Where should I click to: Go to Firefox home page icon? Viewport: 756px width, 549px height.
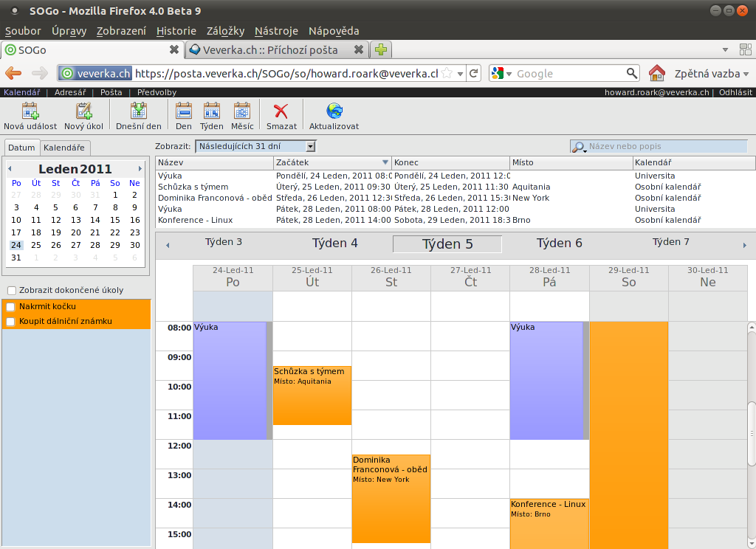656,73
